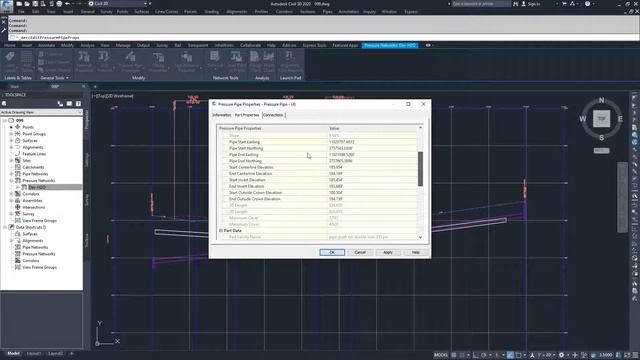Switch to the Connections tab in dialog
The image size is (640, 360).
click(273, 115)
